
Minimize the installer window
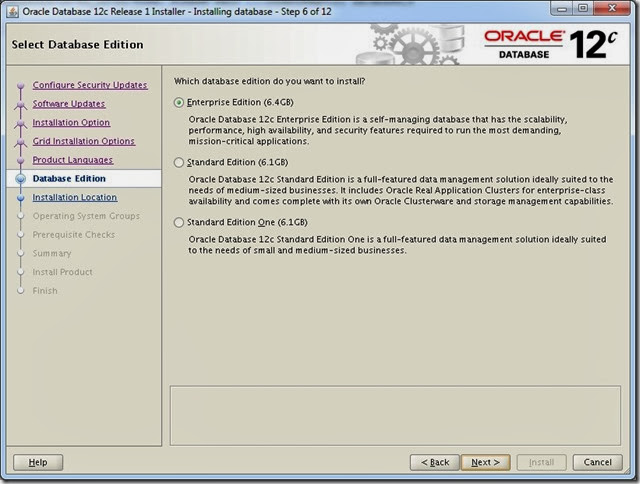click(x=562, y=9)
